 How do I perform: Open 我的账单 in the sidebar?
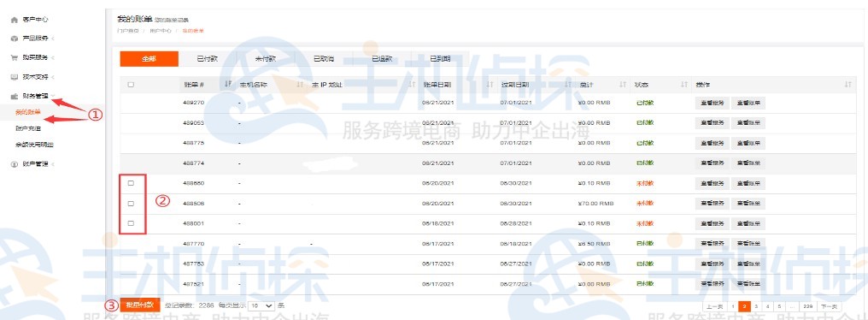click(27, 112)
